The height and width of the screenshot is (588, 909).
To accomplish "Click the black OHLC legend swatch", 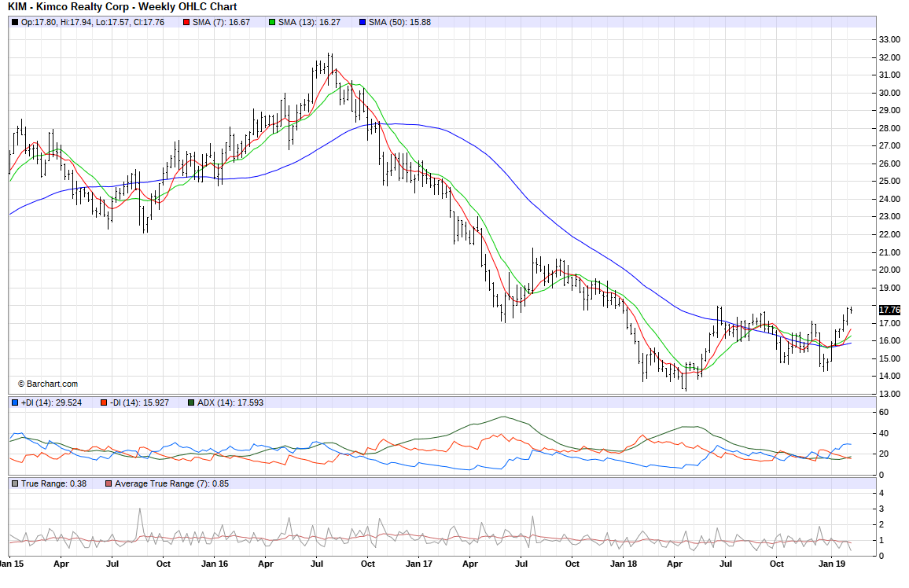I will (15, 23).
